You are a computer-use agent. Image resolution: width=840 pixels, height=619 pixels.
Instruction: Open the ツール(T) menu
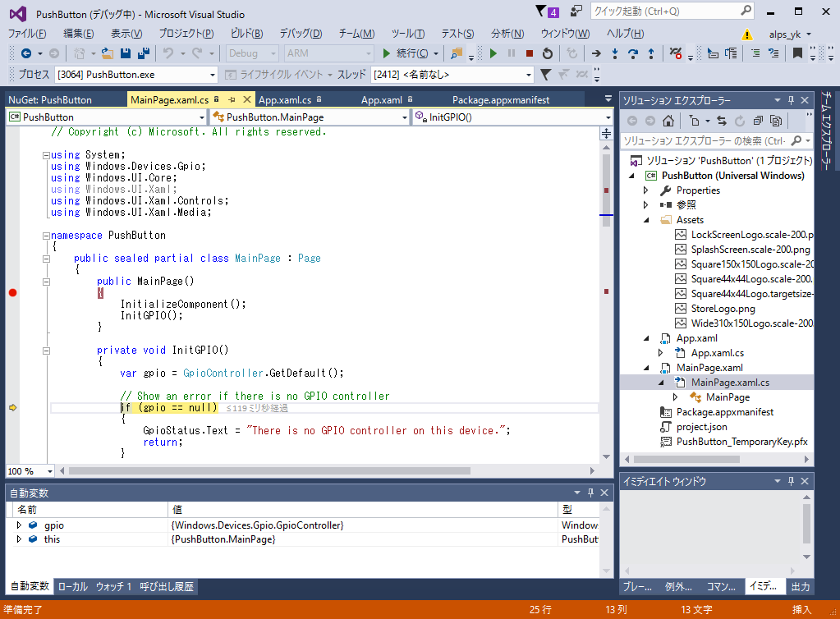[x=407, y=34]
